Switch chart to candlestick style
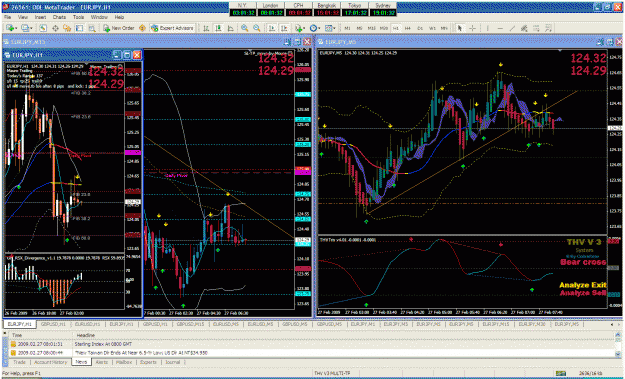625x379 pixels. pyautogui.click(x=218, y=28)
